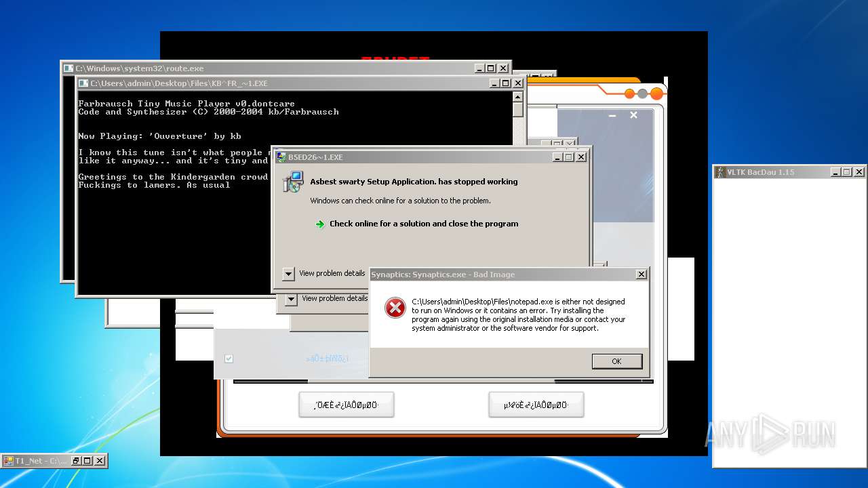Open the KB~FR_~1.EXE console system menu icon
The image size is (868, 488).
[x=83, y=83]
